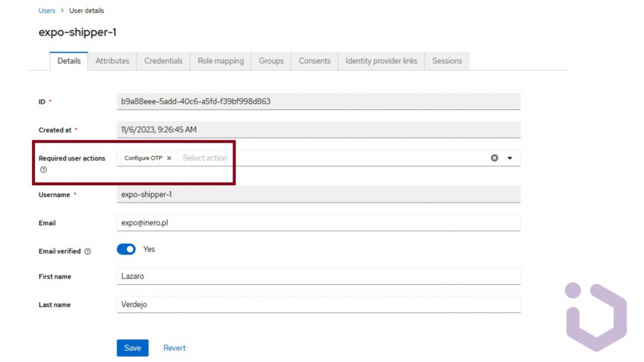Open the help tooltip beside Email verified
The width and height of the screenshot is (644, 362).
(x=88, y=250)
